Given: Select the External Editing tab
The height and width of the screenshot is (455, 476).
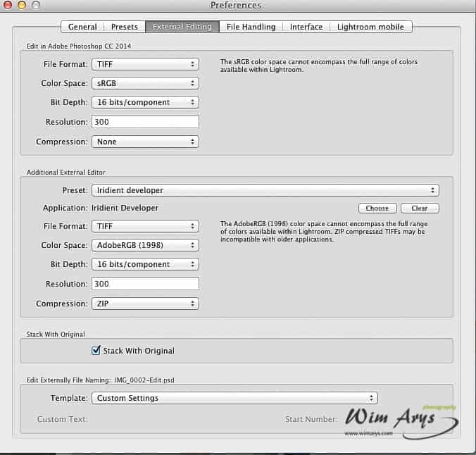Looking at the screenshot, I should pyautogui.click(x=182, y=27).
